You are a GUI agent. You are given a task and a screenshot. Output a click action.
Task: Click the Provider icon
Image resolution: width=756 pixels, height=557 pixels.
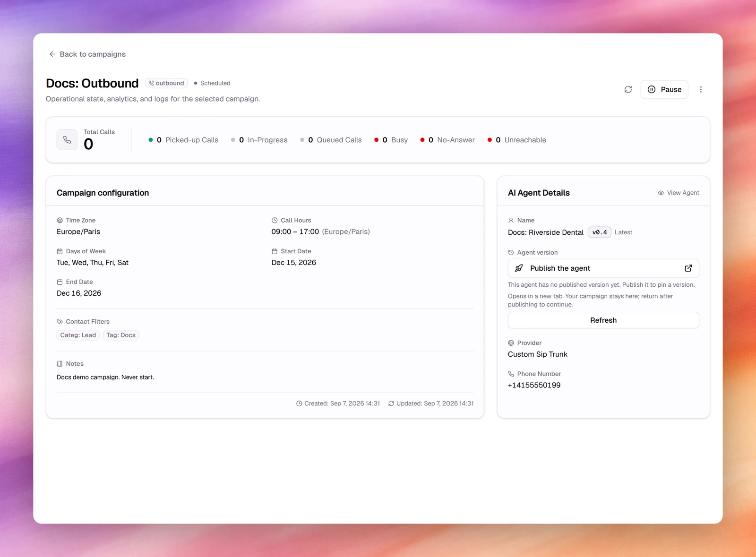511,343
